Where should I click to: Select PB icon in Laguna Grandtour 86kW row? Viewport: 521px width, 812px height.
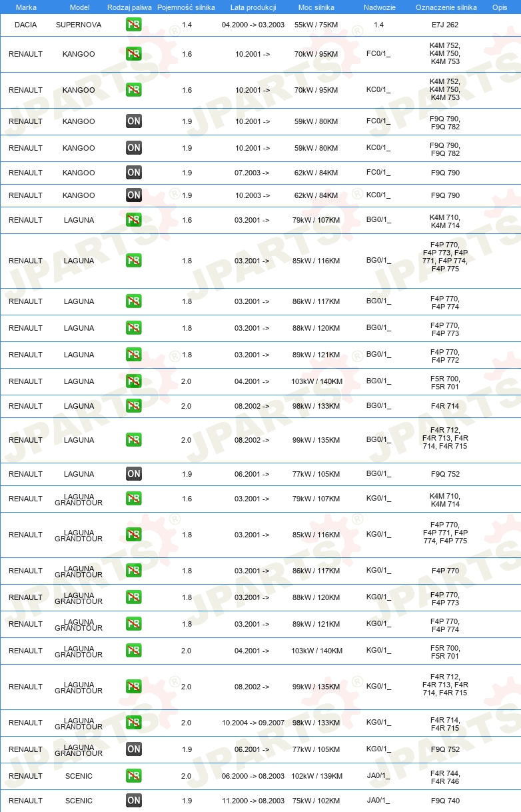coord(134,571)
